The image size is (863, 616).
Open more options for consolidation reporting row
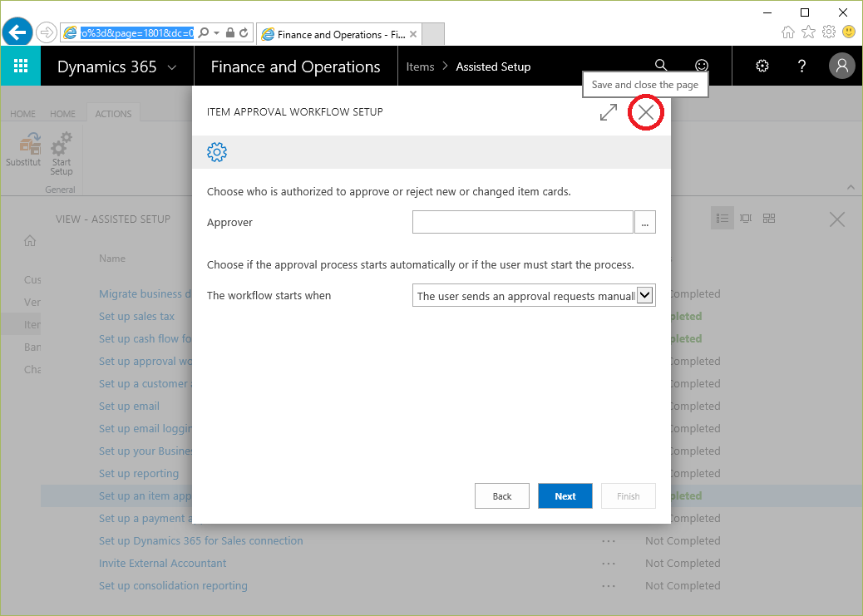(608, 586)
